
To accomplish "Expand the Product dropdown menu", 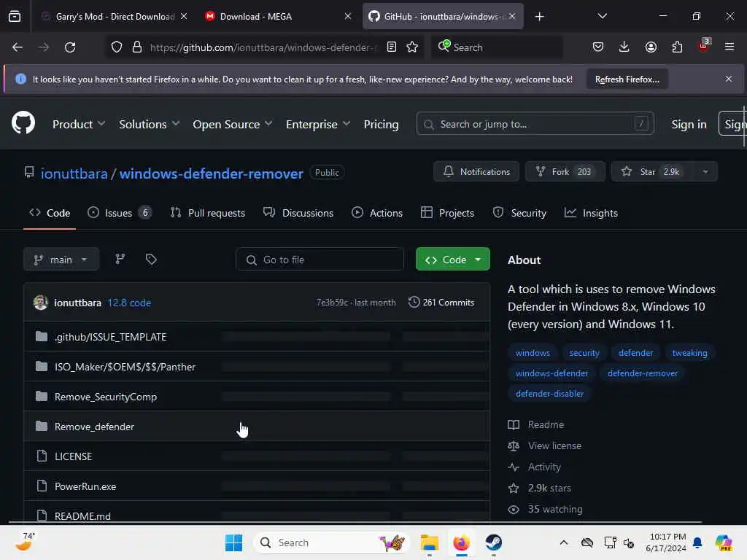I will click(79, 124).
